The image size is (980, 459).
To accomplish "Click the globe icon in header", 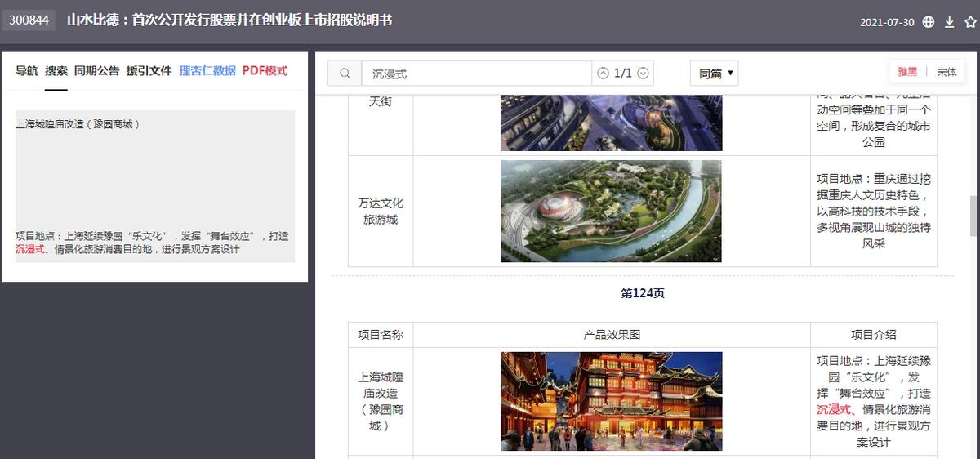I will pos(929,22).
